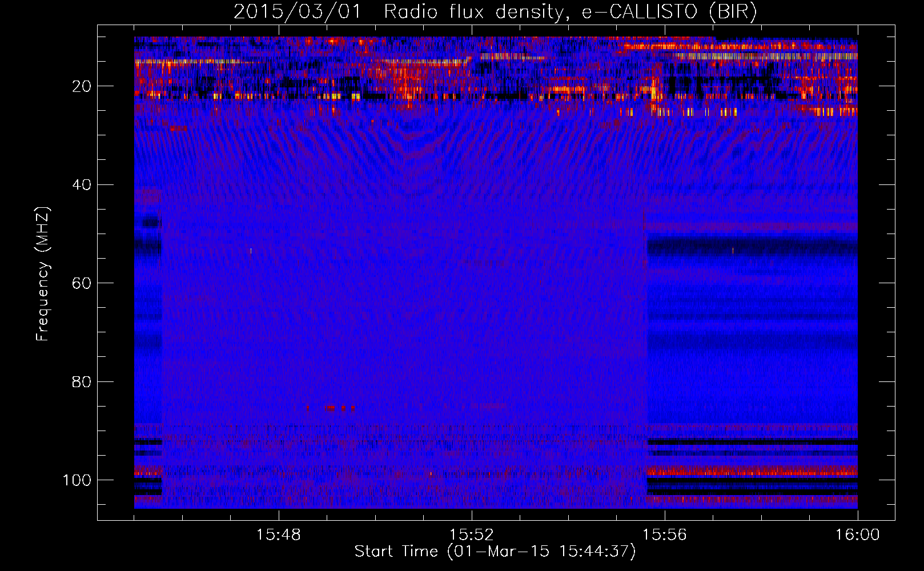Screen dimensions: 924x571
Task: Click the 'Start Time (01-Mar-15 15:44:37)' label
Action: coord(495,552)
